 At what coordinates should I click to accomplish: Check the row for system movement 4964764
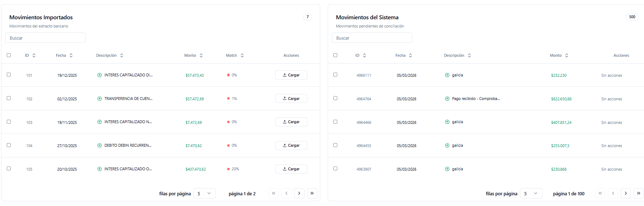335,98
